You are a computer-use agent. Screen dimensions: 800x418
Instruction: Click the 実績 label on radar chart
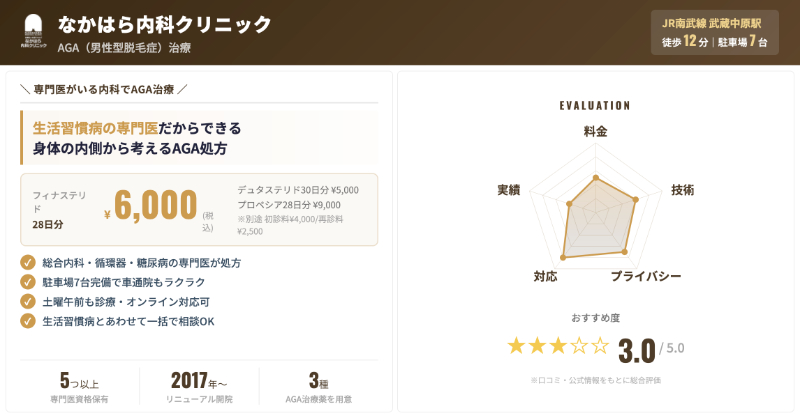[508, 190]
